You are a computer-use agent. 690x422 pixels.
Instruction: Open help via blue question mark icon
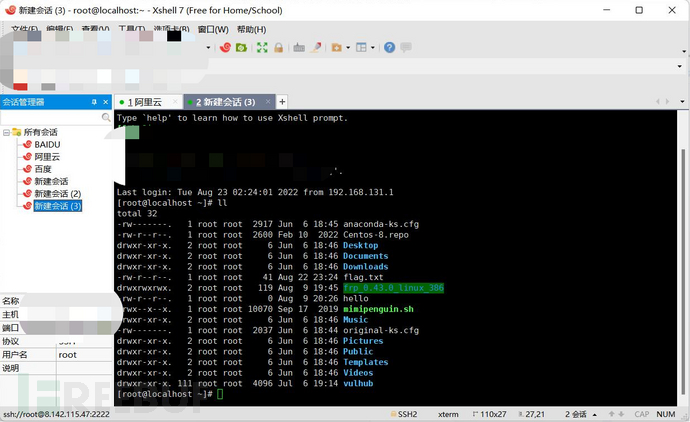389,48
